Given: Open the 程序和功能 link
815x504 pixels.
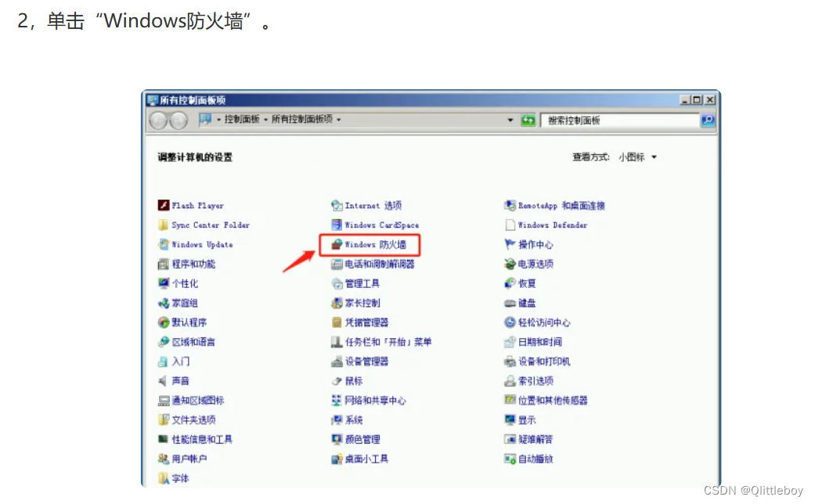Looking at the screenshot, I should [193, 265].
